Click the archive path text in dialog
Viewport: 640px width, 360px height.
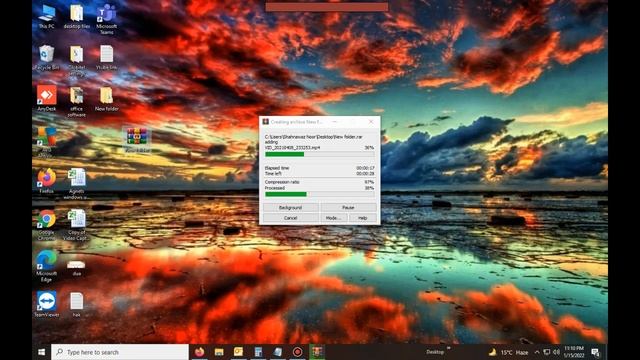(313, 137)
